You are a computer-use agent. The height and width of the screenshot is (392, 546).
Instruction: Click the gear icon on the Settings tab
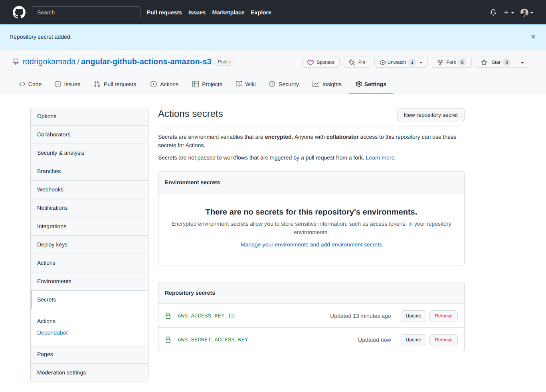(358, 84)
